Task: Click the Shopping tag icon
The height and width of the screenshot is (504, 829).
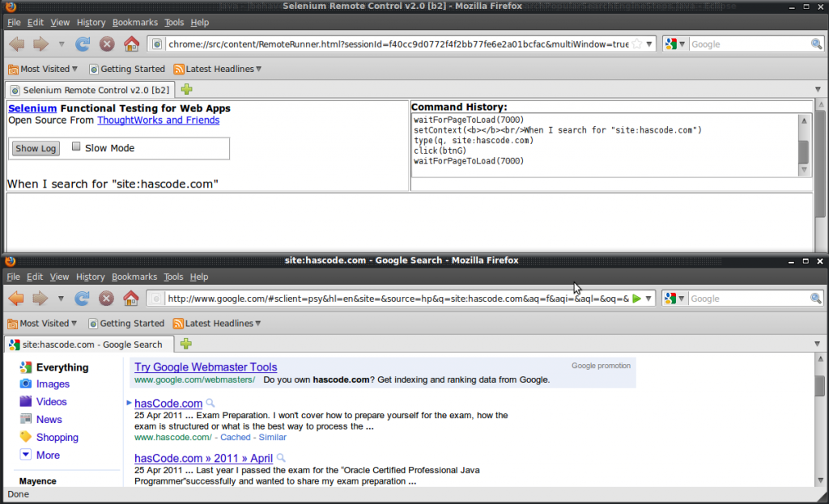Action: tap(25, 437)
